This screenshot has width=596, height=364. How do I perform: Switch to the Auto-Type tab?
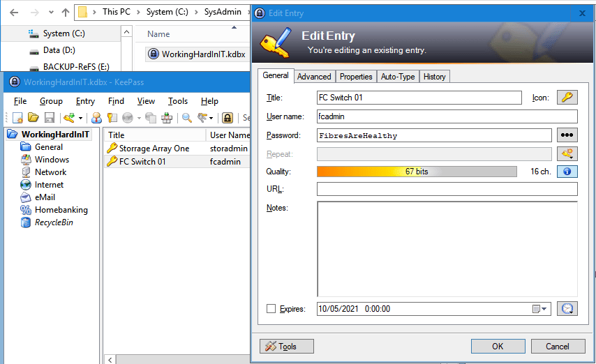pos(398,77)
